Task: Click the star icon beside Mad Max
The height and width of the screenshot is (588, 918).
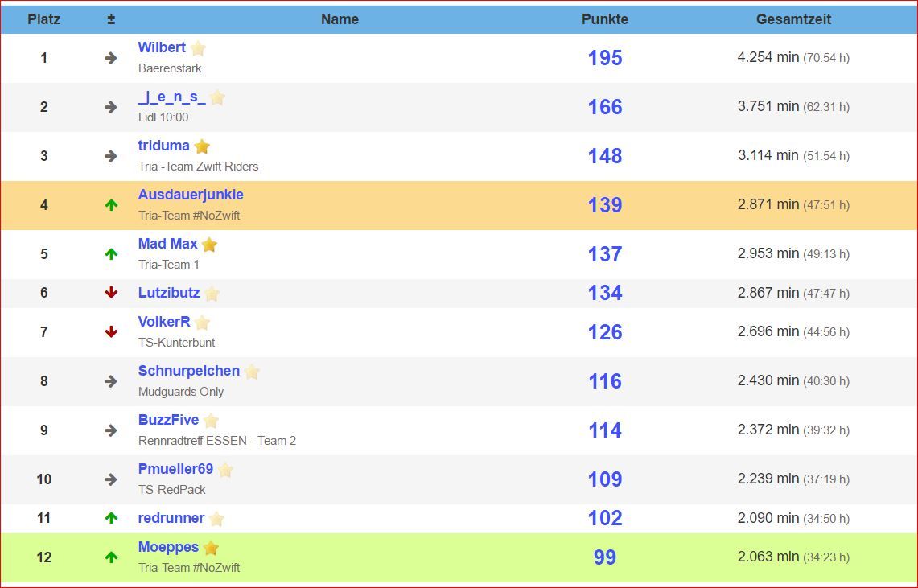Action: (x=209, y=245)
